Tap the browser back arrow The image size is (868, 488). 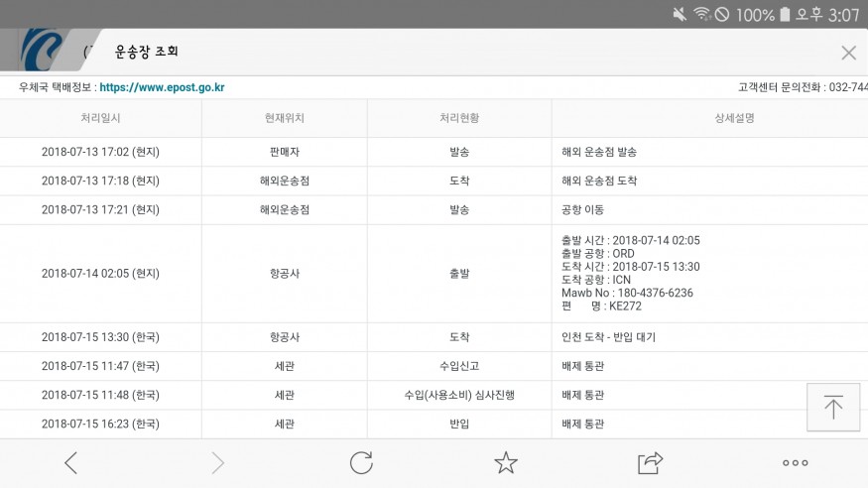70,462
